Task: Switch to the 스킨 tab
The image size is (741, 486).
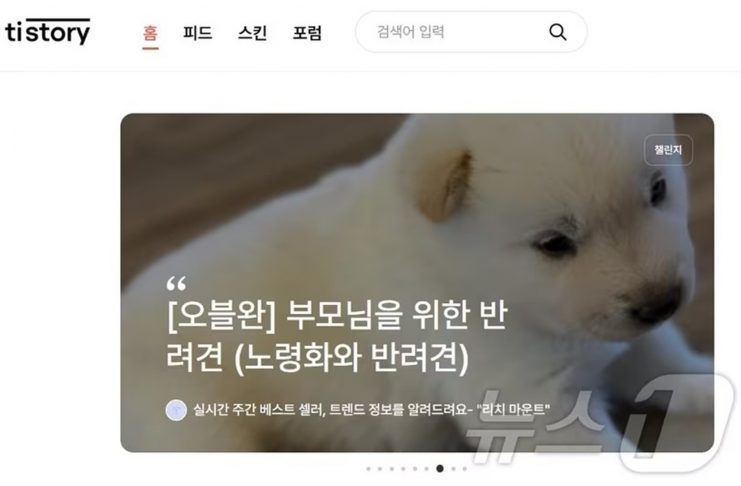Action: click(252, 33)
